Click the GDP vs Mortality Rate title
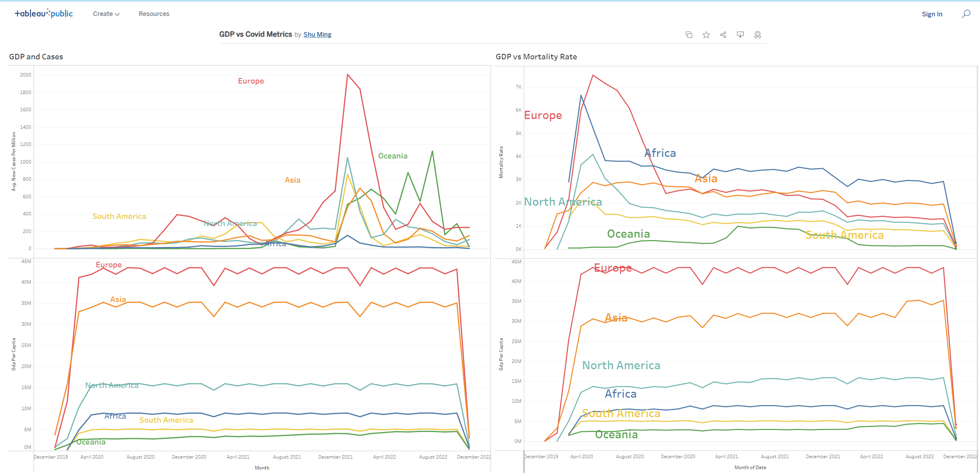The image size is (980, 473). (x=536, y=57)
